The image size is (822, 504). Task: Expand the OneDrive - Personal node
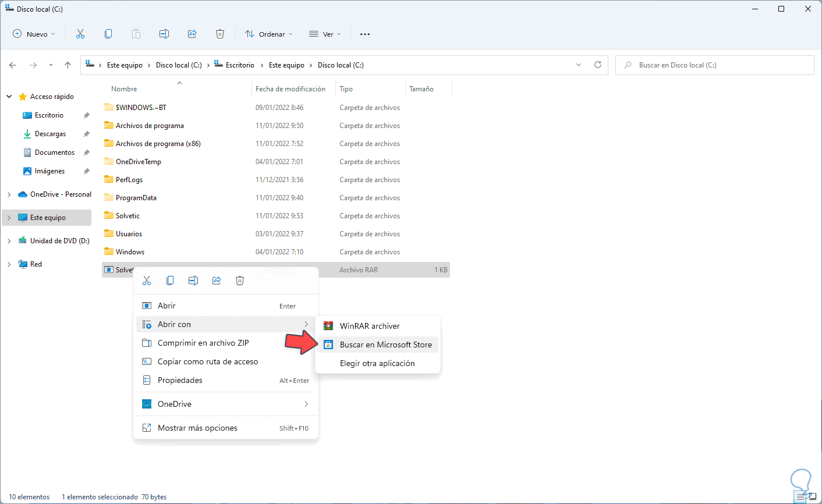tap(9, 194)
